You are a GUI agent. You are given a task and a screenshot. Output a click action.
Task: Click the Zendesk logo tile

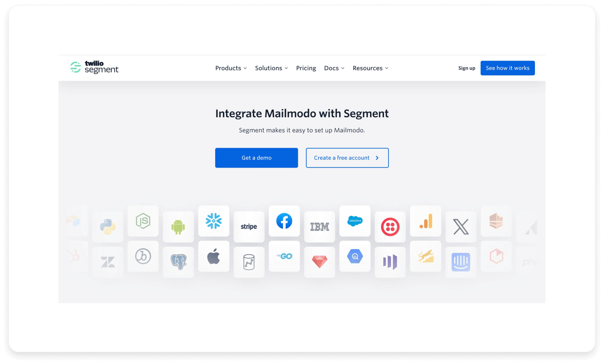click(108, 262)
